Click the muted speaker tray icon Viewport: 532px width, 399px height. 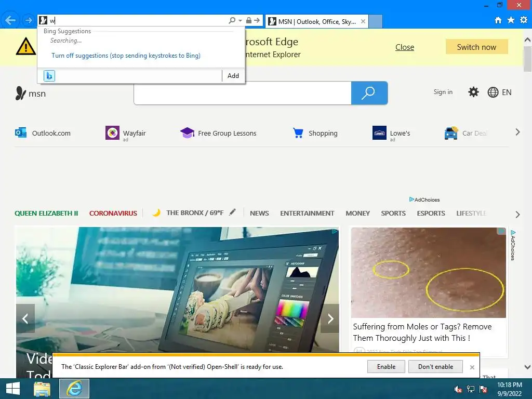point(458,389)
